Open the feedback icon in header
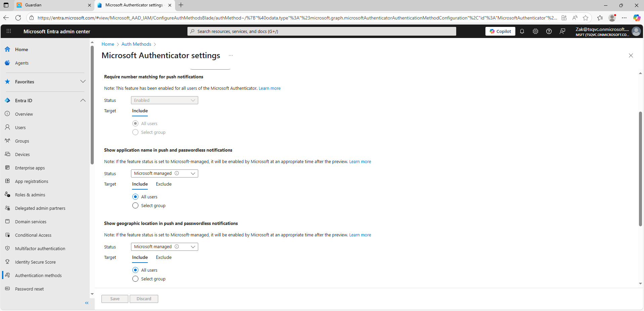 click(562, 31)
